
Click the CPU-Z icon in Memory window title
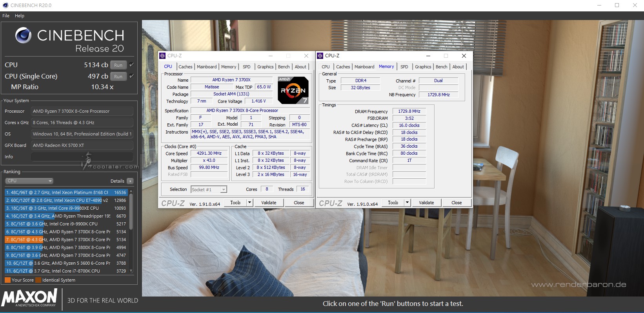320,56
